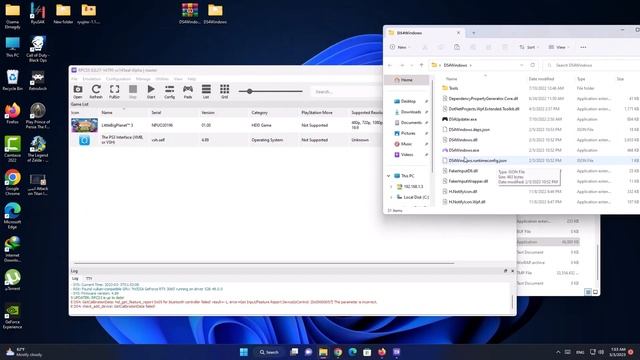The height and width of the screenshot is (360, 640).
Task: Click the RPCS3 game search field
Action: point(347,92)
